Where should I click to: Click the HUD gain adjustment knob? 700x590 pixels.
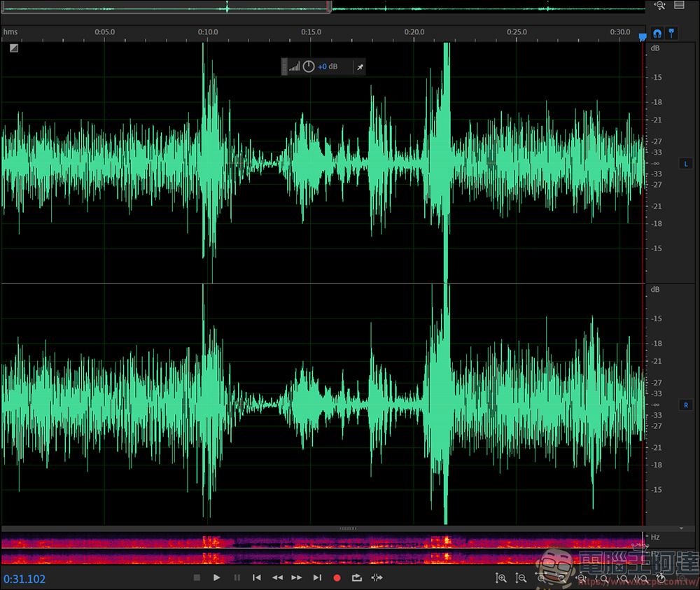click(309, 66)
